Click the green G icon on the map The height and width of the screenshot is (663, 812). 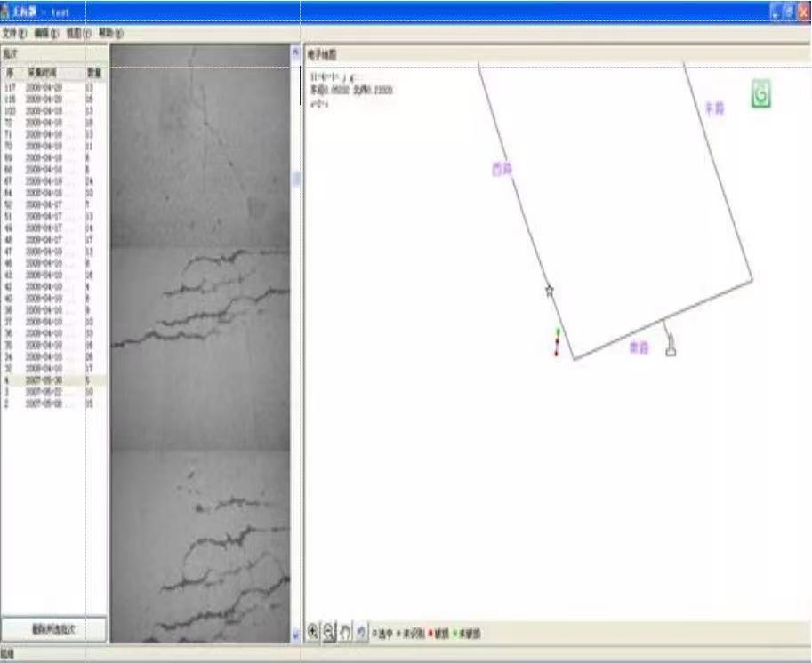760,94
